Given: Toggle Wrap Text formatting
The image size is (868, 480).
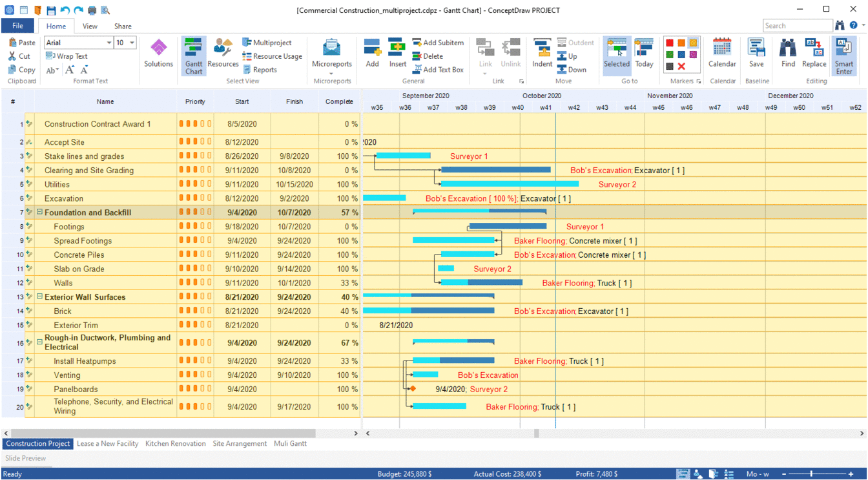Looking at the screenshot, I should point(67,56).
